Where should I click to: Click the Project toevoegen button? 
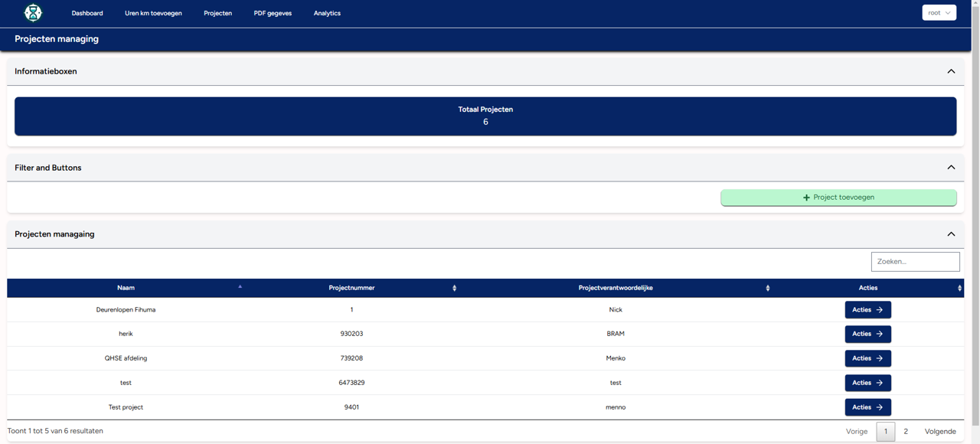[x=838, y=198]
